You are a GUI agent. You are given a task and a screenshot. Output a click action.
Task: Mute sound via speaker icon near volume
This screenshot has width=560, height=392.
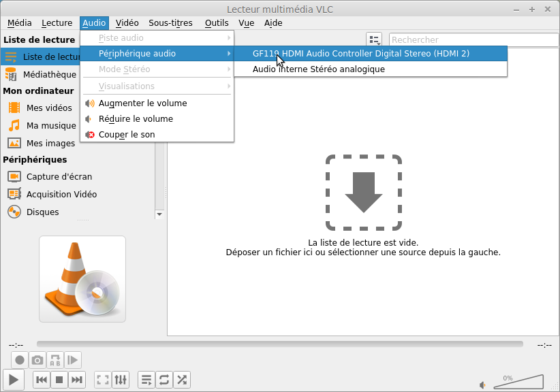tap(483, 385)
